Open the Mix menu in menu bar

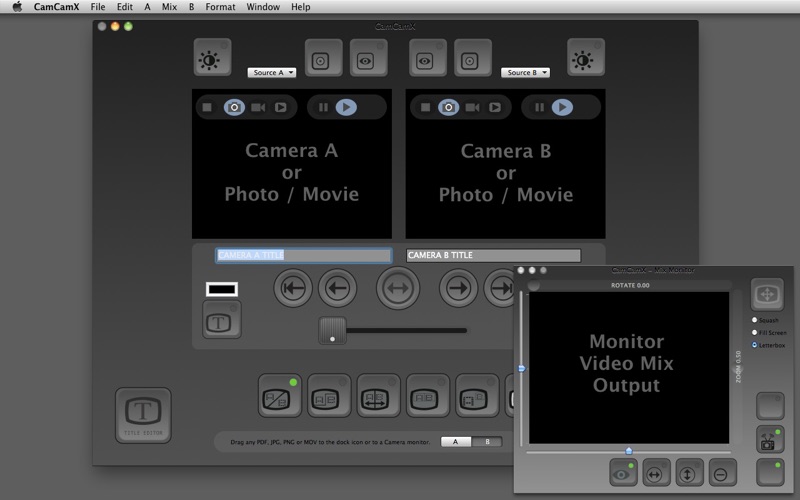(x=169, y=7)
